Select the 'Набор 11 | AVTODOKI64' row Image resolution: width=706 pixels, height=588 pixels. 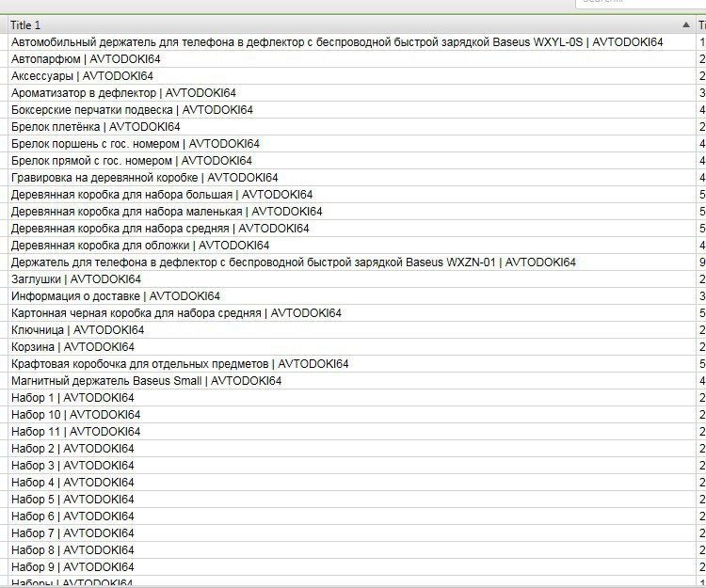352,432
